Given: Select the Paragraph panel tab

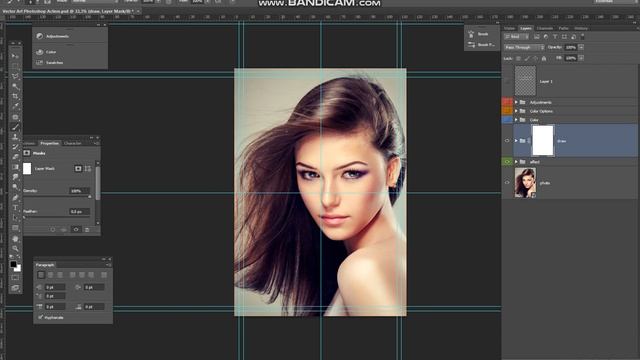Looking at the screenshot, I should tap(45, 265).
